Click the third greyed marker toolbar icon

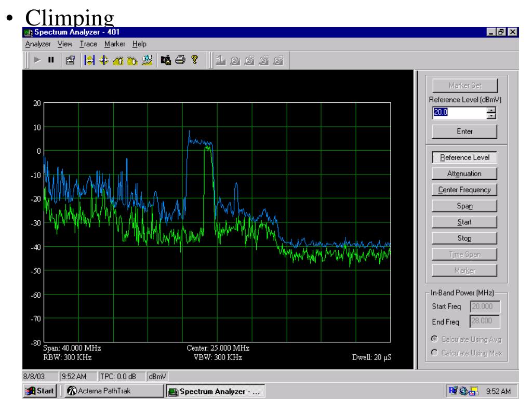pyautogui.click(x=249, y=61)
